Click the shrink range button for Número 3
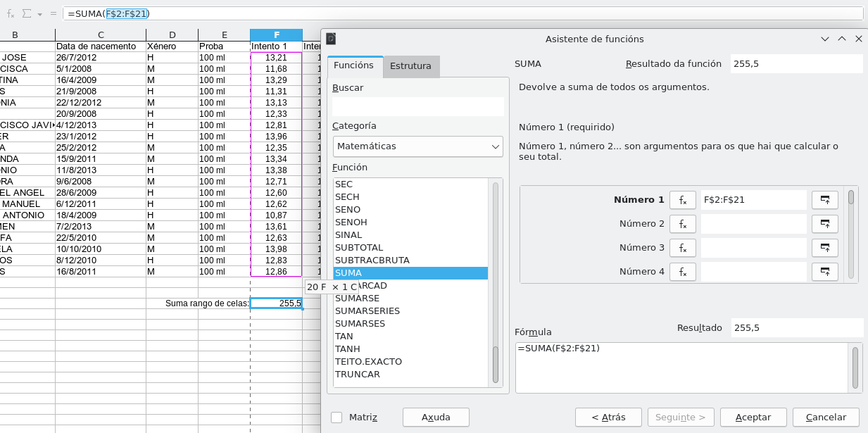This screenshot has height=433, width=868. 824,248
